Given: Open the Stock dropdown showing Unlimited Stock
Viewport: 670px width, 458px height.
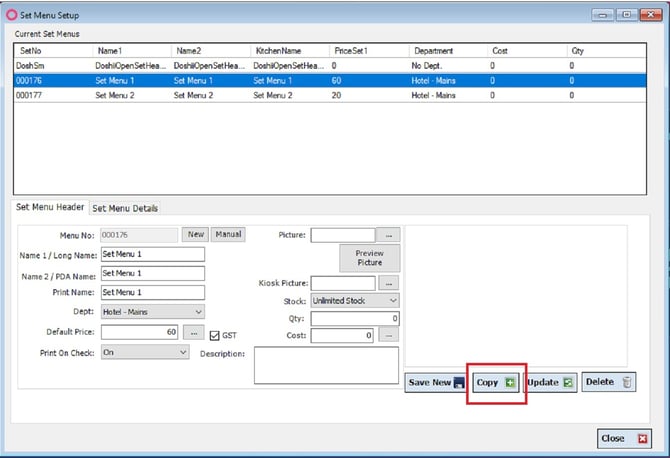Looking at the screenshot, I should (x=355, y=301).
